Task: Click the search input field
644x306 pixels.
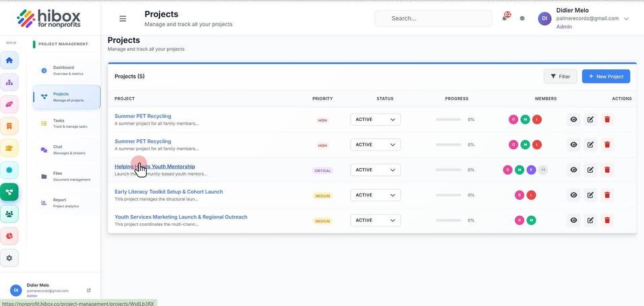Action: click(433, 18)
